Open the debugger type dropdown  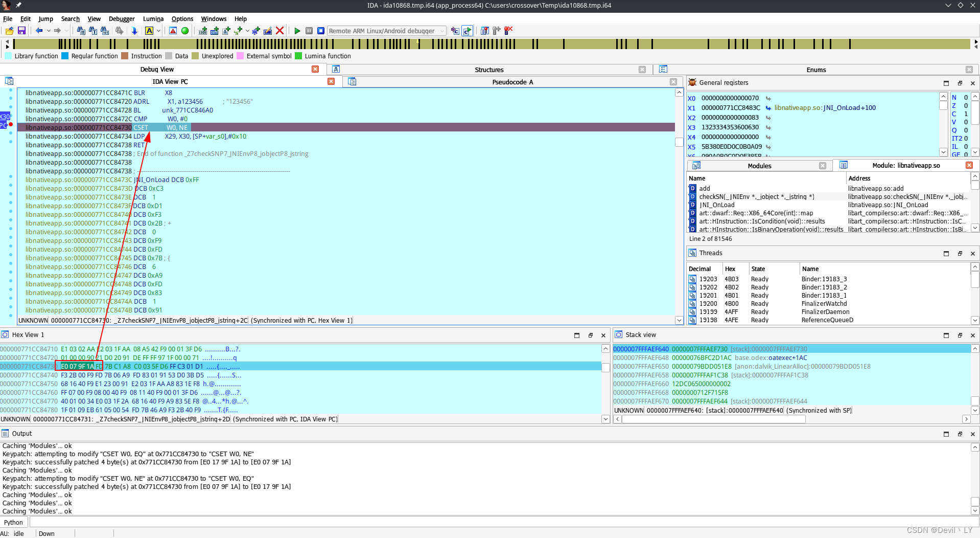point(387,31)
